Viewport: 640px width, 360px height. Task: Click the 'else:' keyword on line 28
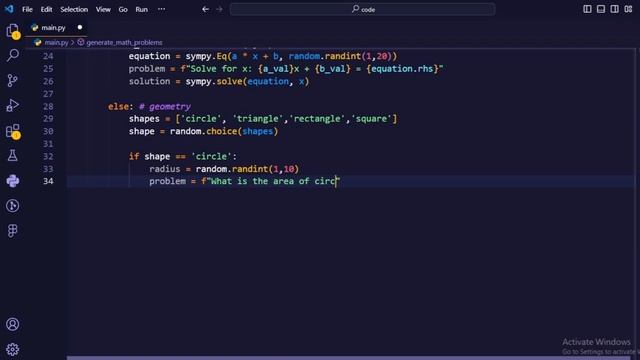click(120, 106)
